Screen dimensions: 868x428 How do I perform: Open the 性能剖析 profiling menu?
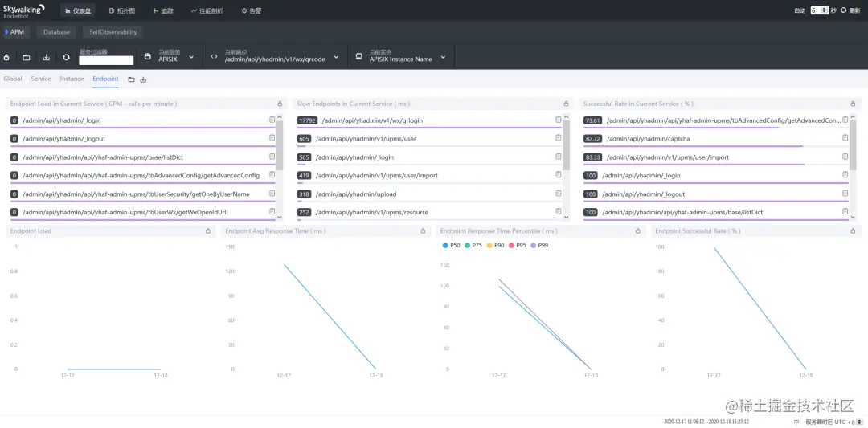pyautogui.click(x=207, y=10)
